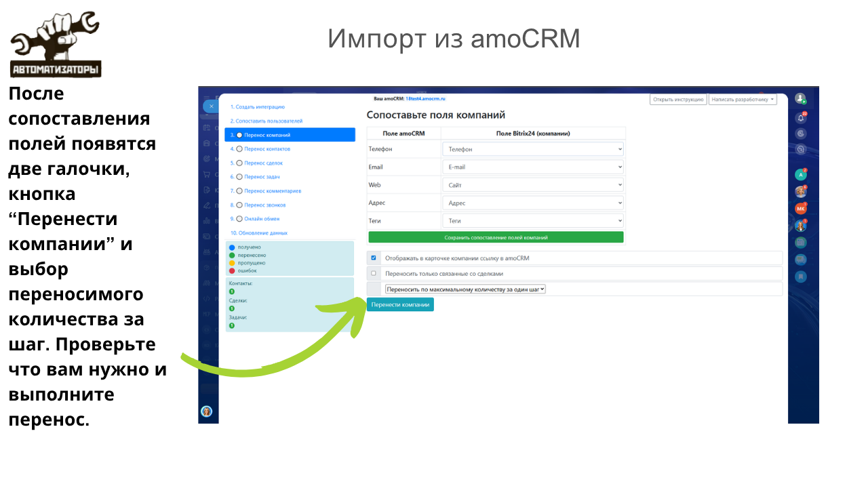Select radio button for Перенос компаний
The image size is (868, 488).
[x=239, y=135]
